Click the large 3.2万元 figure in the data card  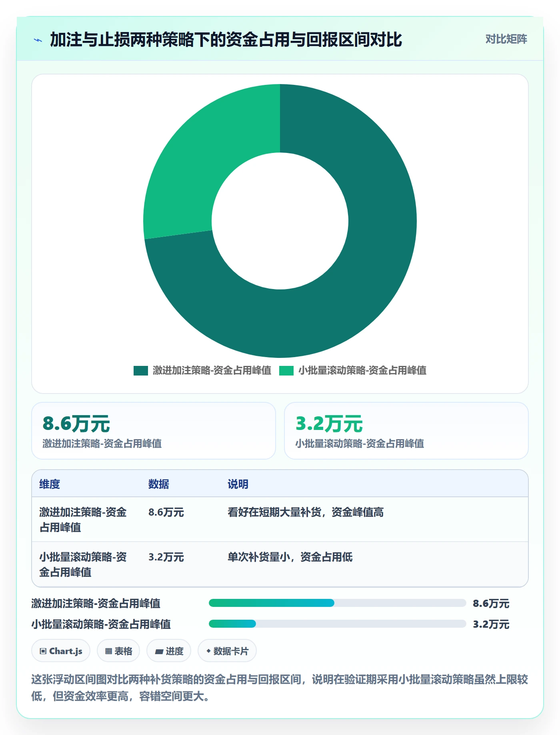point(329,424)
